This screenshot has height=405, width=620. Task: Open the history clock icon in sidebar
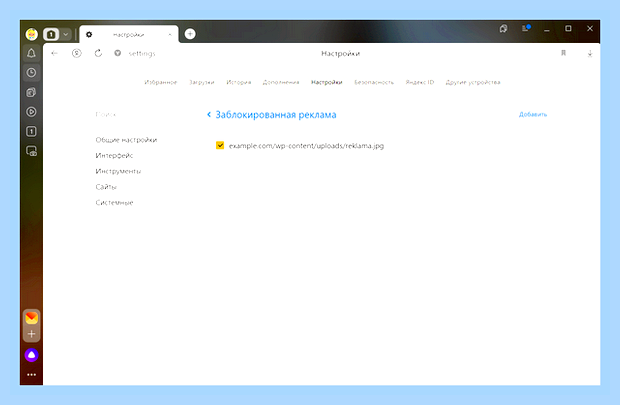31,73
